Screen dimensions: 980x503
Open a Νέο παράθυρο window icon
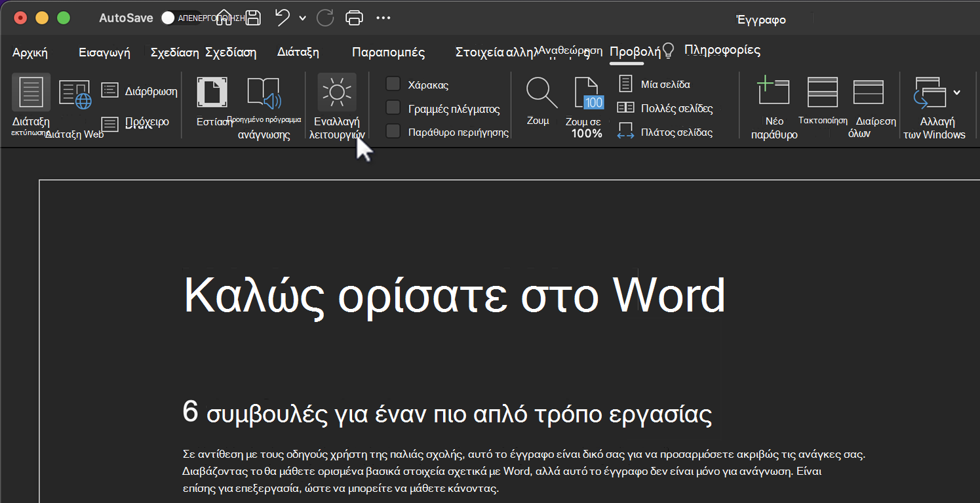coord(773,91)
